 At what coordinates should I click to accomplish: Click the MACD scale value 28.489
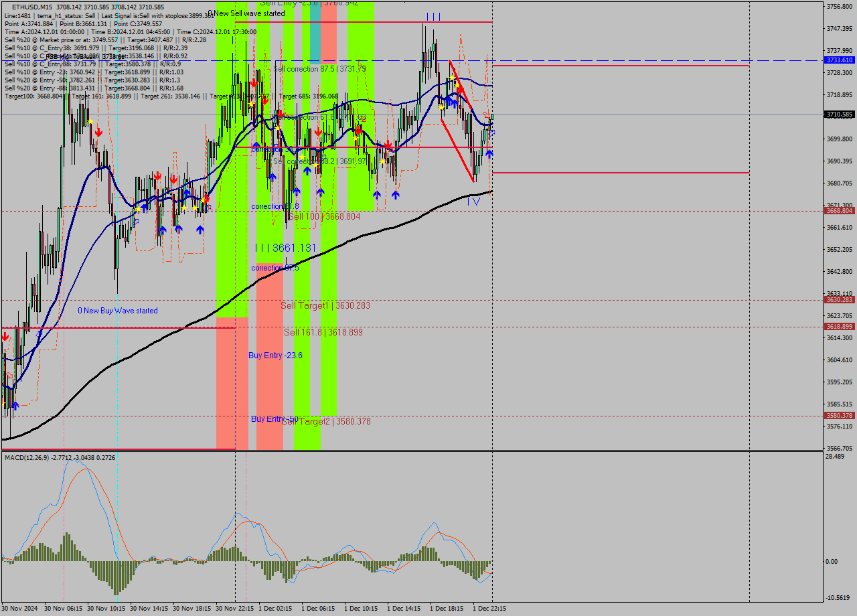[x=836, y=457]
